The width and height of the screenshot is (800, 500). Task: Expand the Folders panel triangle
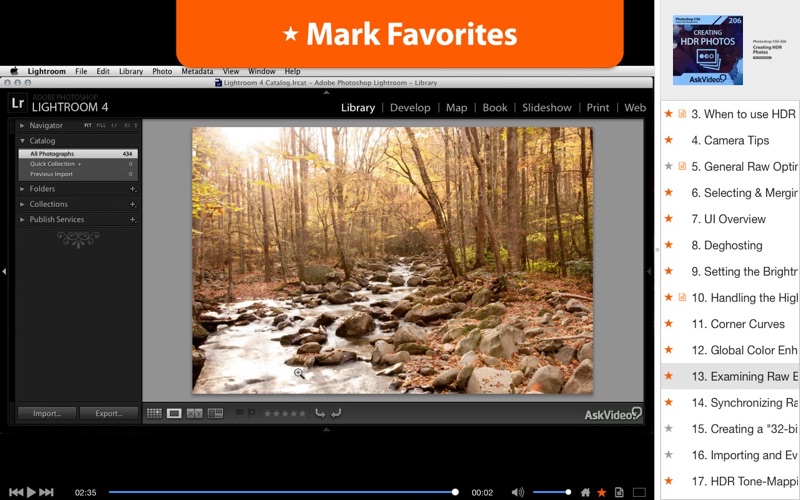pos(22,189)
